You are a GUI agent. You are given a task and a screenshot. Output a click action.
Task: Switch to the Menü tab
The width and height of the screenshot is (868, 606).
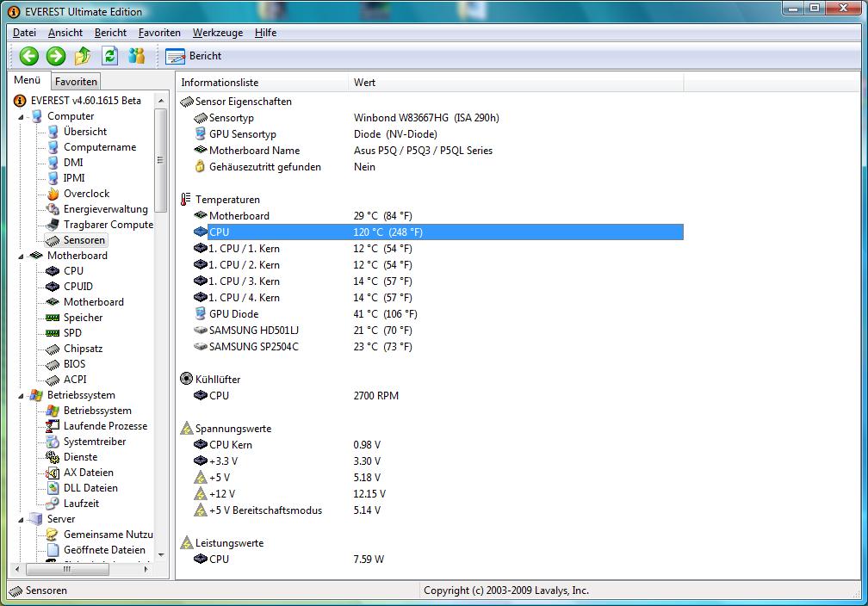click(28, 80)
